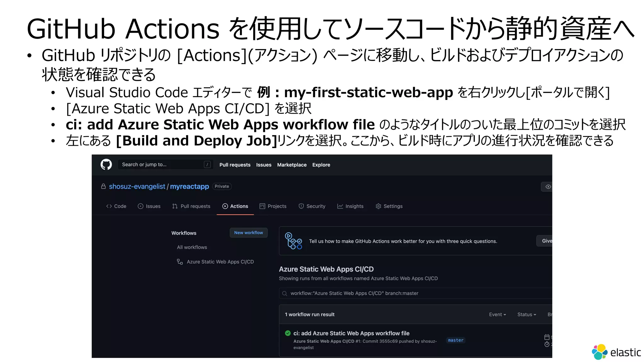Click the elastic logo on slide
Viewport: 644px width, 362px height.
click(x=616, y=352)
